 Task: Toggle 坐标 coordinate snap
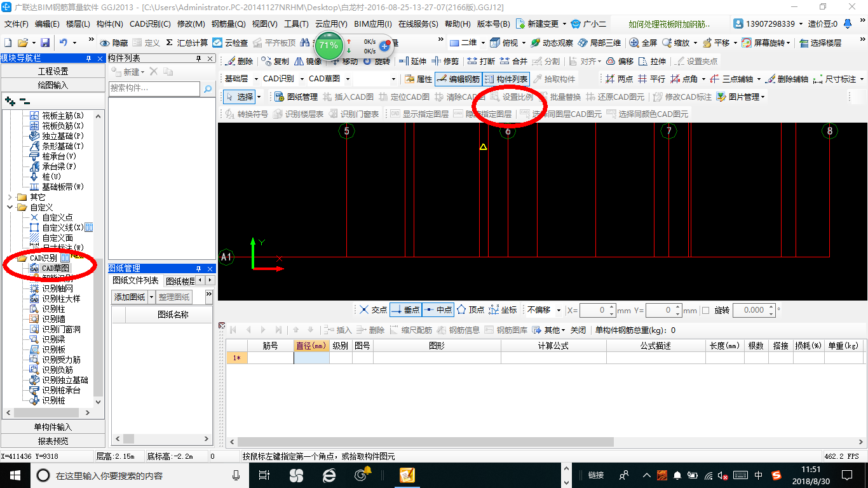pos(502,310)
